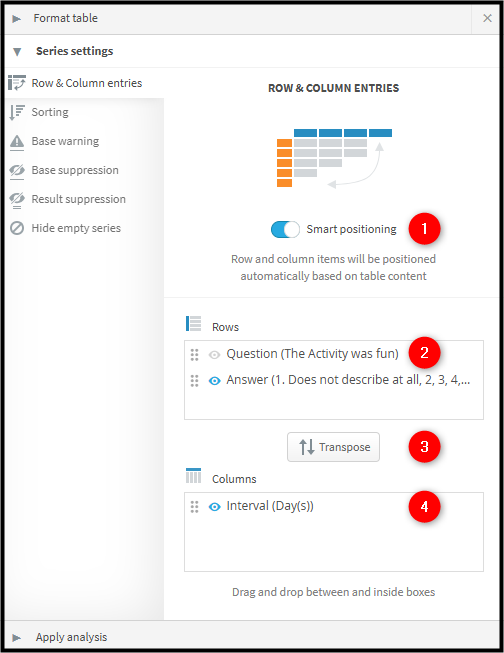Show the hidden Question row entry
Viewport: 504px width, 653px height.
click(215, 354)
